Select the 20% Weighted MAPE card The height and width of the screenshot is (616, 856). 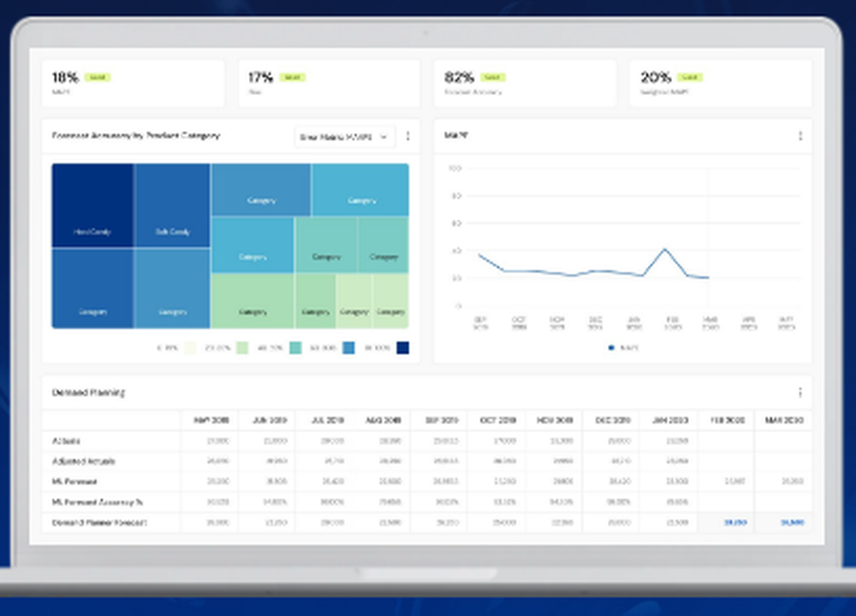click(x=721, y=83)
